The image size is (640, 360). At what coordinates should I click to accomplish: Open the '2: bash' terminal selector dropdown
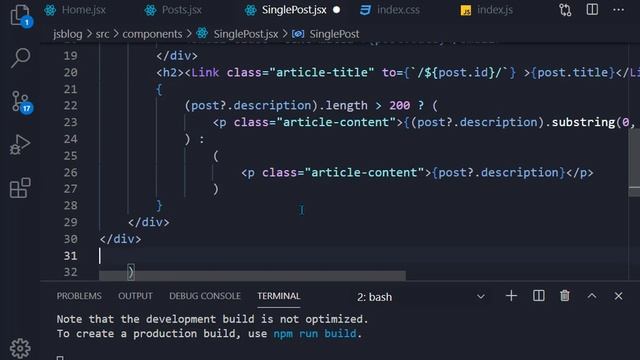point(420,297)
